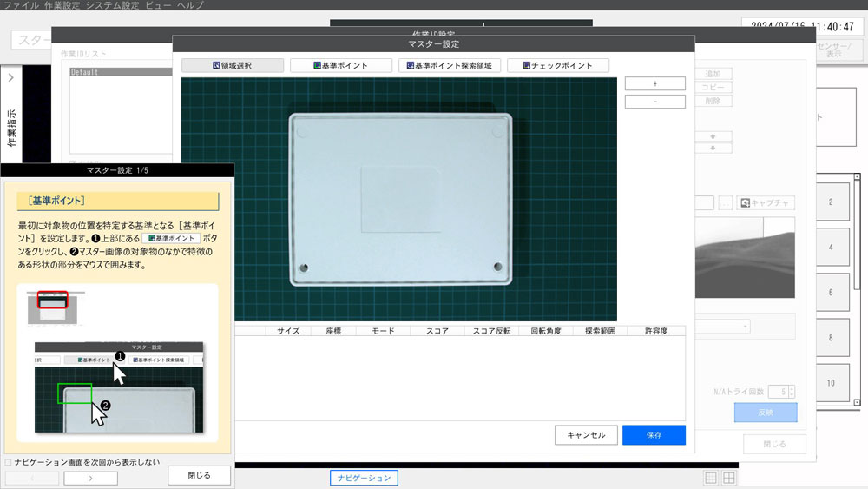Enable ナビゲーション画面を次回から表示しない checkbox
868x489 pixels.
click(9, 462)
